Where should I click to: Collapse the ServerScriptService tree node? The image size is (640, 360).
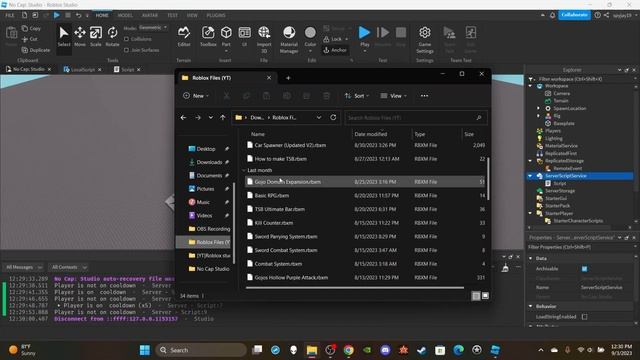(530, 176)
